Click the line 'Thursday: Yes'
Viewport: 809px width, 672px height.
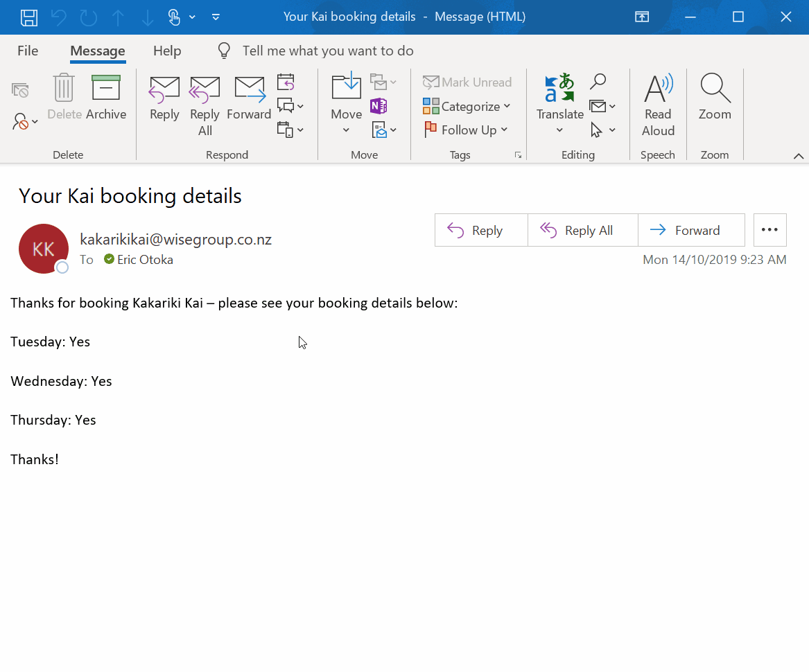[x=53, y=421]
